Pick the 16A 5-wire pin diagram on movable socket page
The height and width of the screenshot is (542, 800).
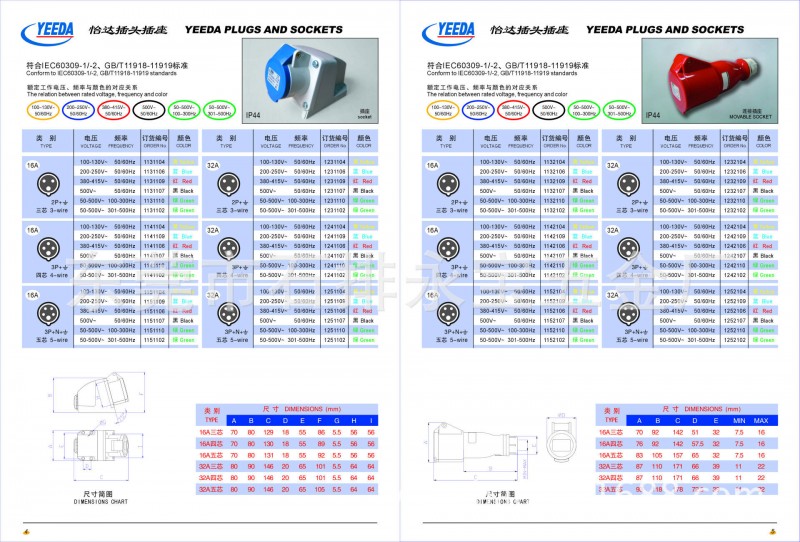pyautogui.click(x=448, y=313)
